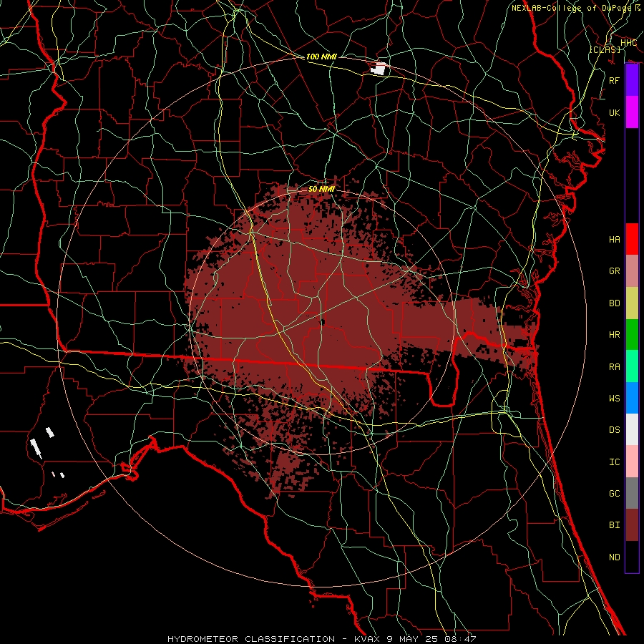Click the HR green legend swatch
644x644 pixels.
click(x=632, y=335)
